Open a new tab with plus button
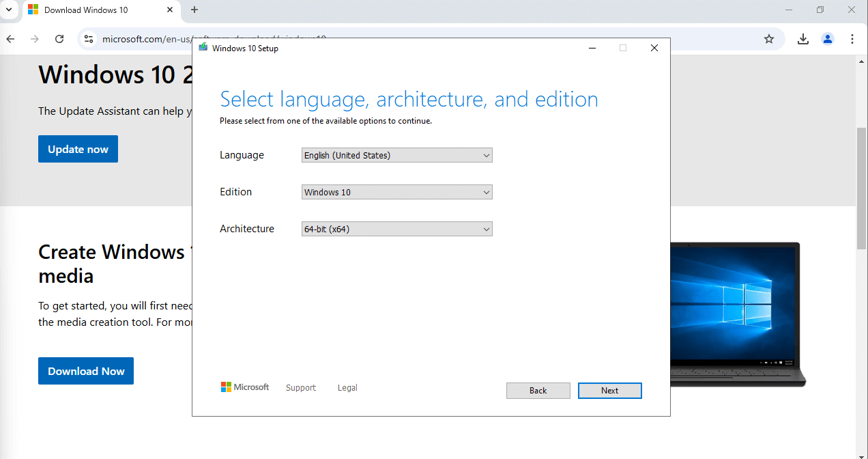 coord(194,10)
